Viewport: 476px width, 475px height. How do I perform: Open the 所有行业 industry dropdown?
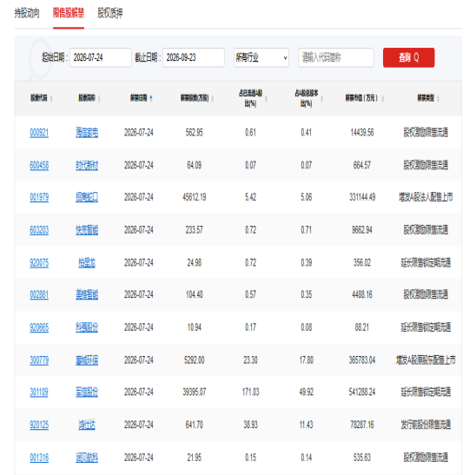[x=261, y=57]
